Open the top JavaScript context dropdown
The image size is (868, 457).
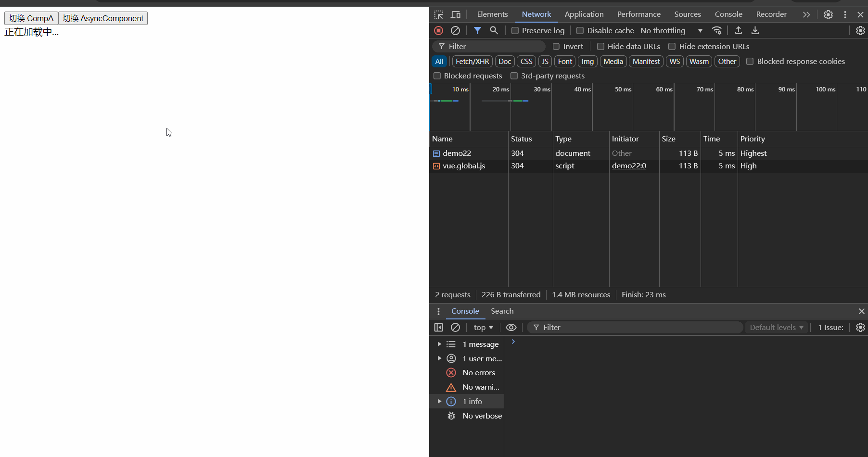pyautogui.click(x=483, y=327)
